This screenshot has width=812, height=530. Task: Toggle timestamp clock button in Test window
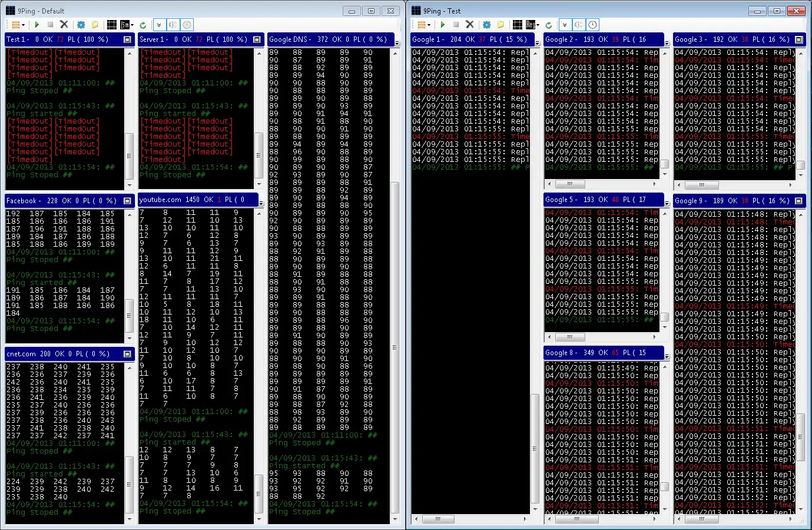click(593, 25)
